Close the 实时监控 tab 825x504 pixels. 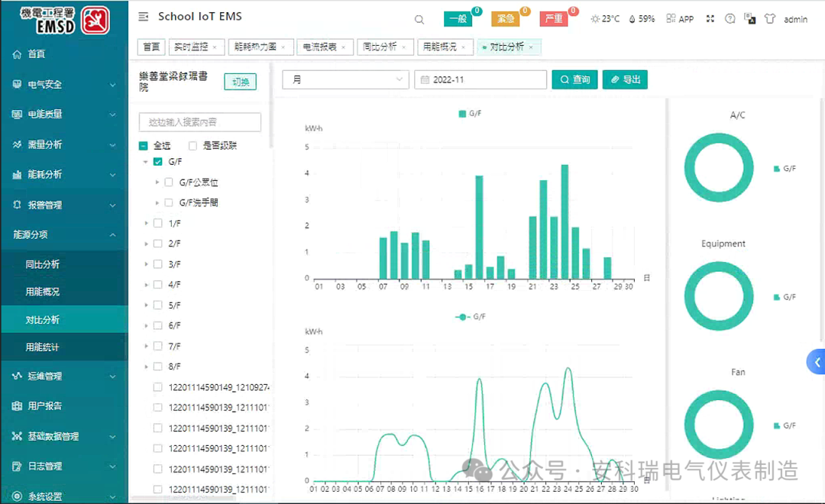tap(215, 47)
